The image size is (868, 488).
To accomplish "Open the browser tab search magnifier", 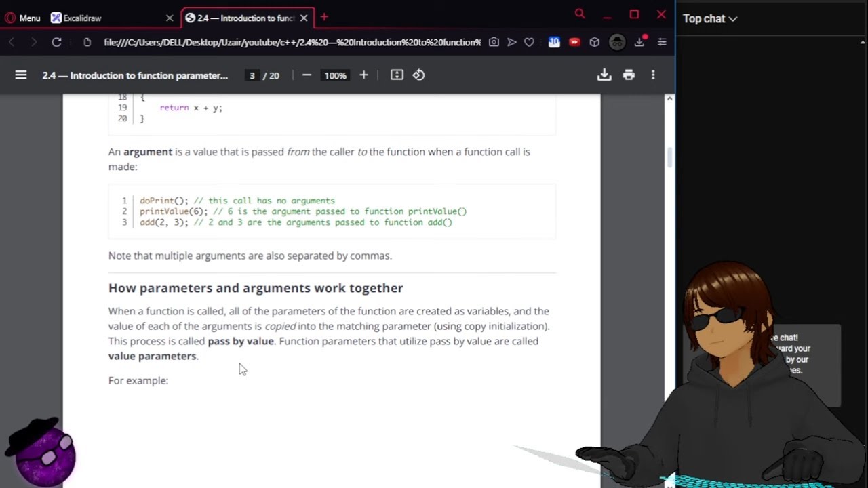I will (x=580, y=14).
